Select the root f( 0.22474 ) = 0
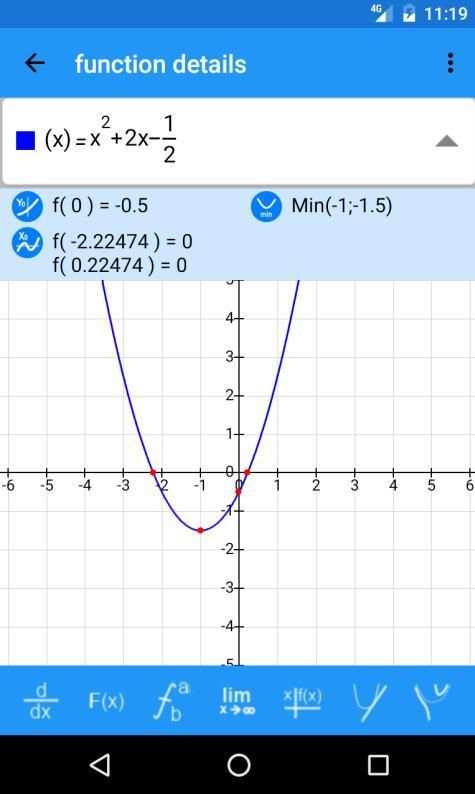The width and height of the screenshot is (475, 794). click(x=120, y=265)
